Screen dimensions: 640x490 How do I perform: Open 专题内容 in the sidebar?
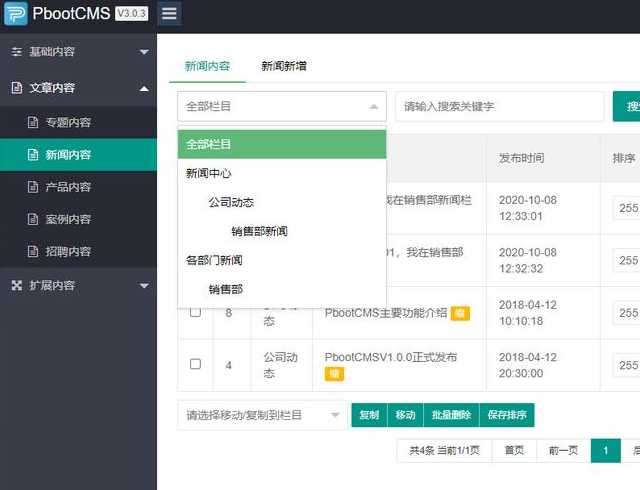click(x=78, y=122)
